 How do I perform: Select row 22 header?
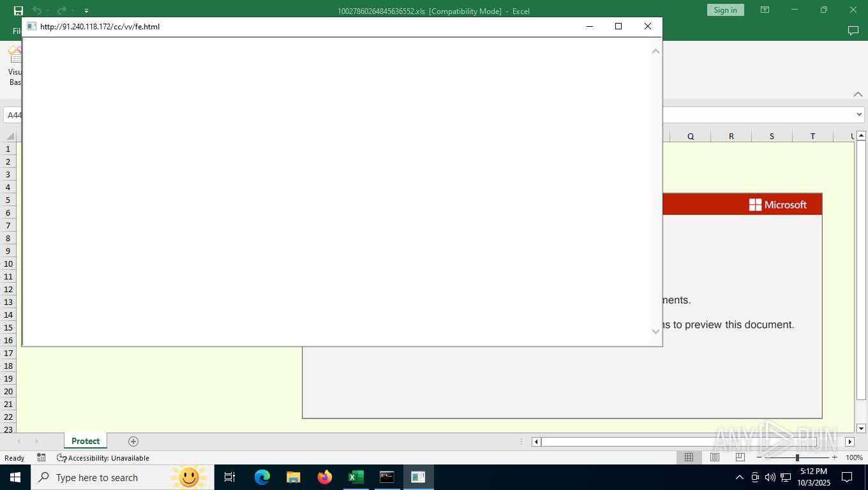(x=8, y=417)
